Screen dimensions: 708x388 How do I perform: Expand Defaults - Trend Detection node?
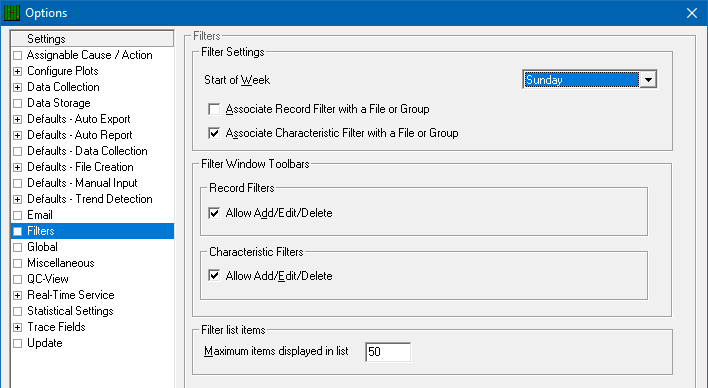coord(18,199)
